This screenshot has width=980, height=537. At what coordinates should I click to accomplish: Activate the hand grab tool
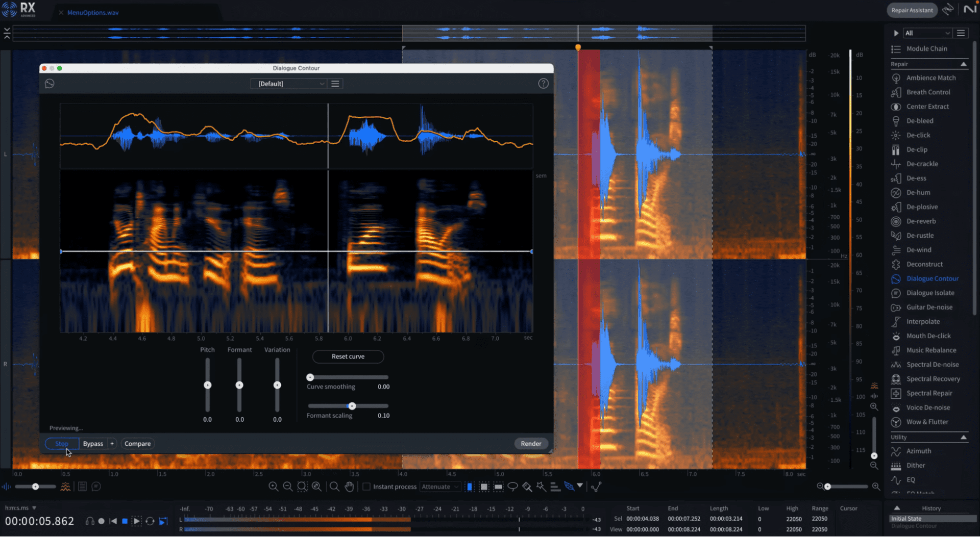point(349,487)
